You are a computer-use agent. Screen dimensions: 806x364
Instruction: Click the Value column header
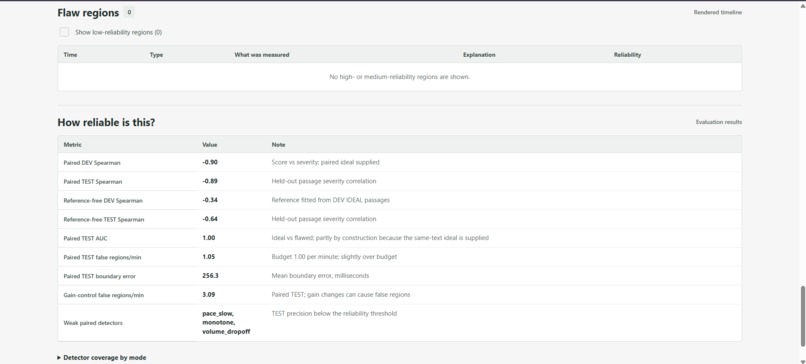coord(210,145)
